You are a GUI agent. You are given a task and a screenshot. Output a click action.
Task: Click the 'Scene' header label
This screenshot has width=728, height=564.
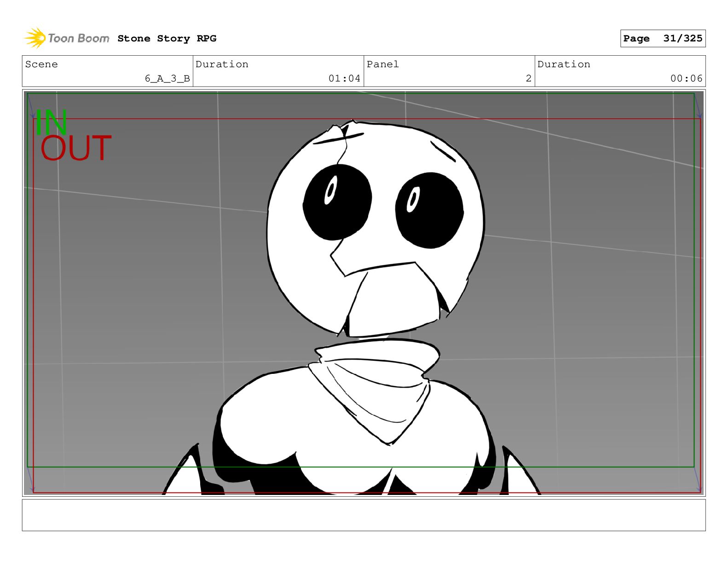[41, 64]
